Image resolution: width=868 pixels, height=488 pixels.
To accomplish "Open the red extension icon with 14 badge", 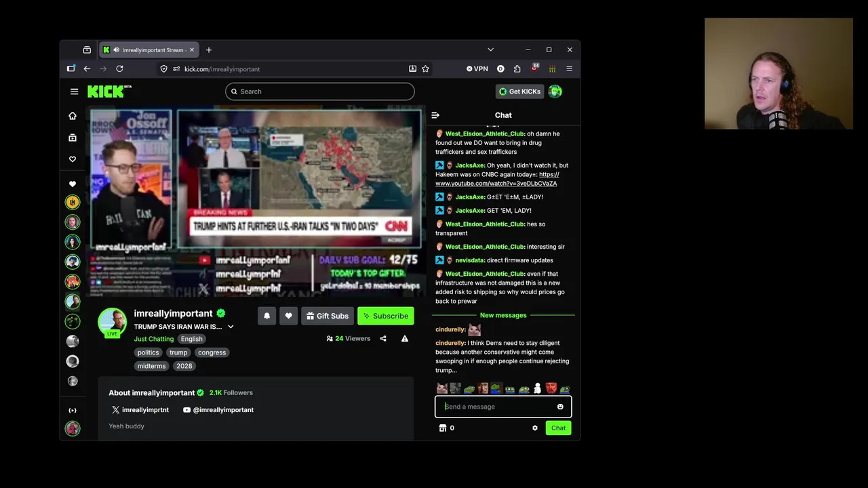I will (534, 68).
